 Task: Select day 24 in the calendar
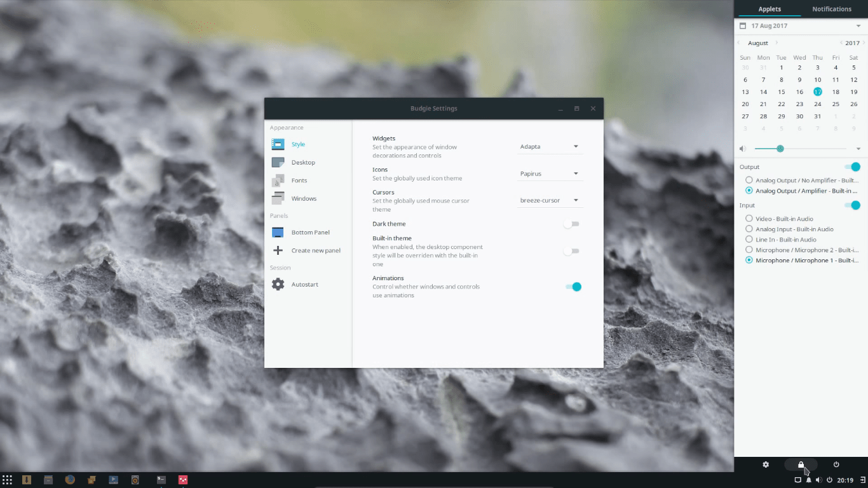point(818,104)
